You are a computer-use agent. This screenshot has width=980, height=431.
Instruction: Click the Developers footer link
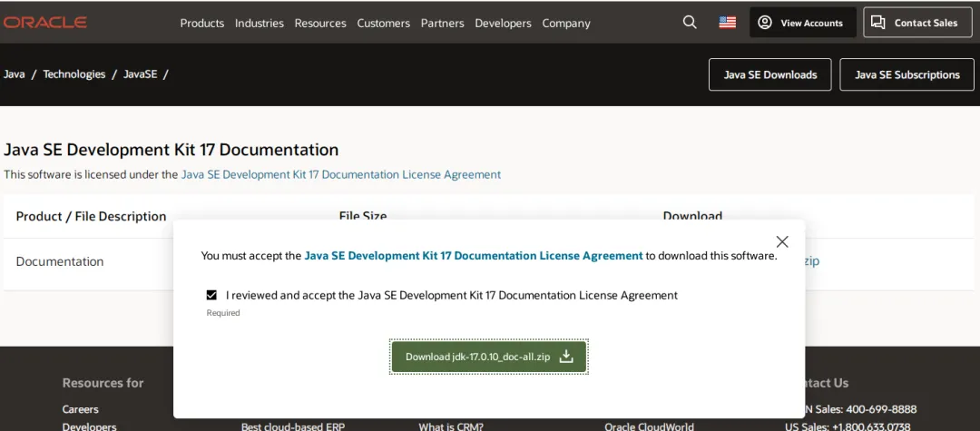click(89, 426)
